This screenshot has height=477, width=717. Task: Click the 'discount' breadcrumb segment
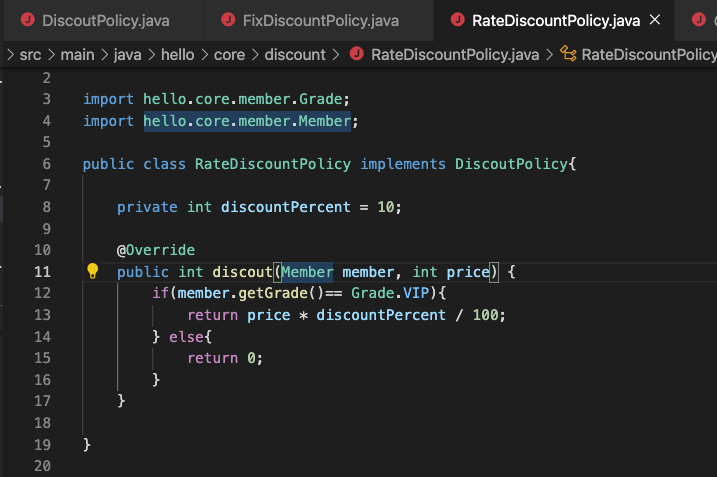click(295, 55)
